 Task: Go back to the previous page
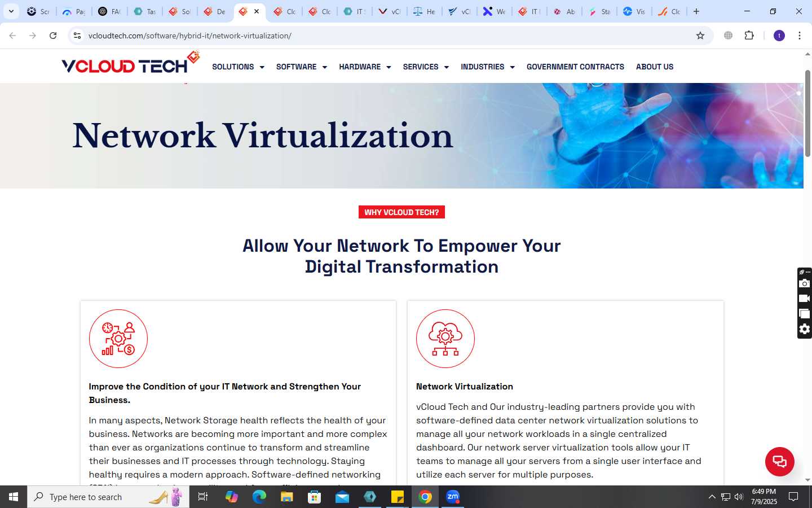click(12, 36)
